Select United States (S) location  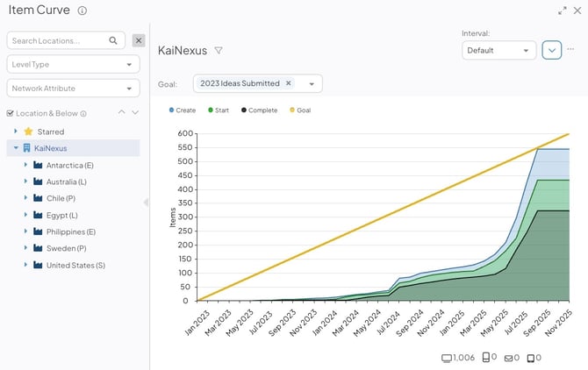tap(75, 265)
